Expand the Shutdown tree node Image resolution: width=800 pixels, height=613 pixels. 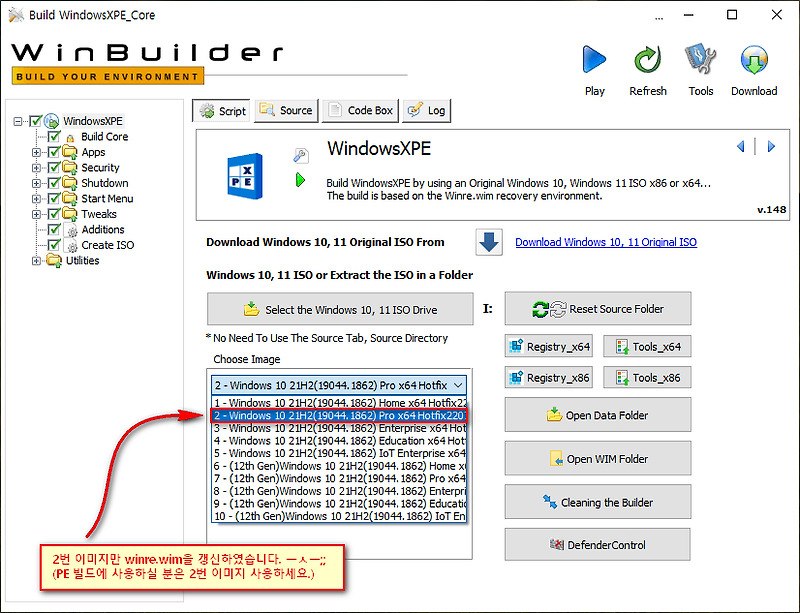[36, 183]
